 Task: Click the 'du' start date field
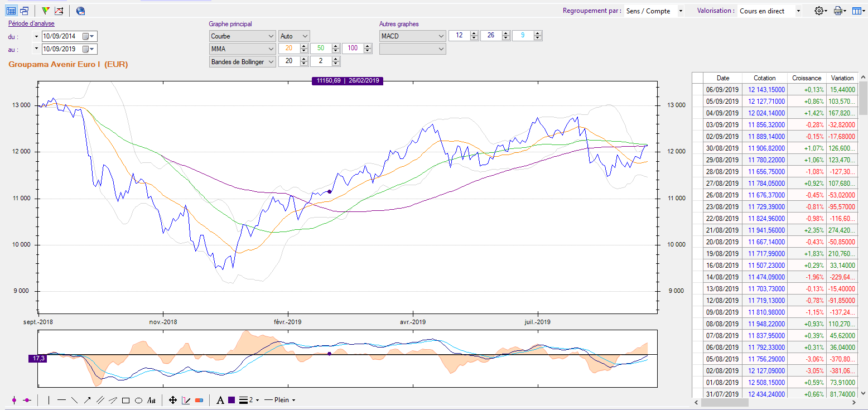[x=62, y=36]
